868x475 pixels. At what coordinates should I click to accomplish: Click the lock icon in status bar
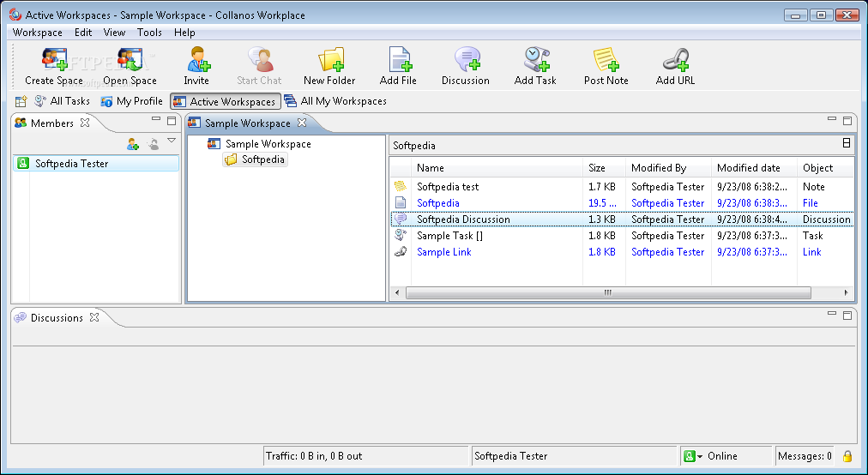847,455
